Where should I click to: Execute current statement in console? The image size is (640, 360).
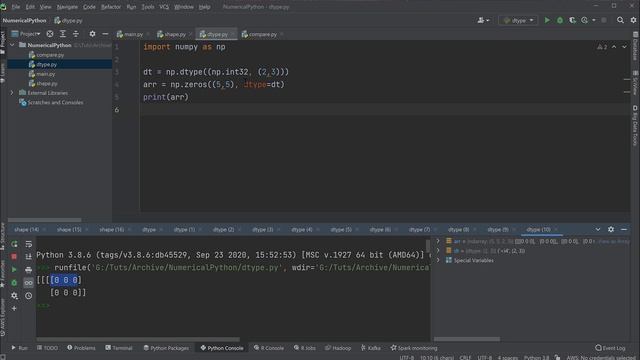14,269
